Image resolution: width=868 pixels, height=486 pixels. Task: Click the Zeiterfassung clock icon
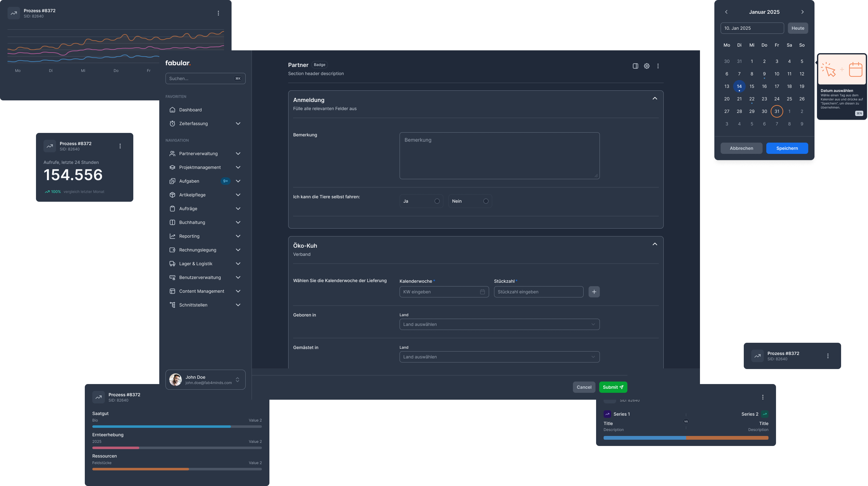point(172,124)
